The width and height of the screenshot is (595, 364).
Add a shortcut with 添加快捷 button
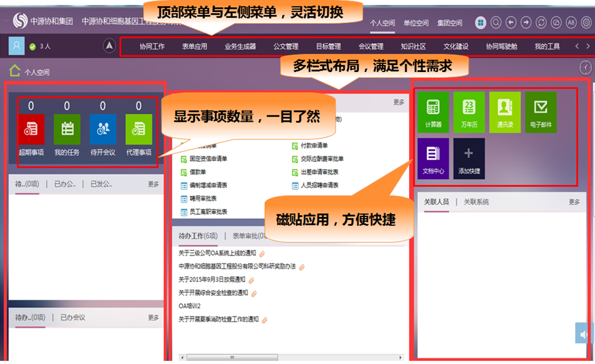click(x=469, y=158)
